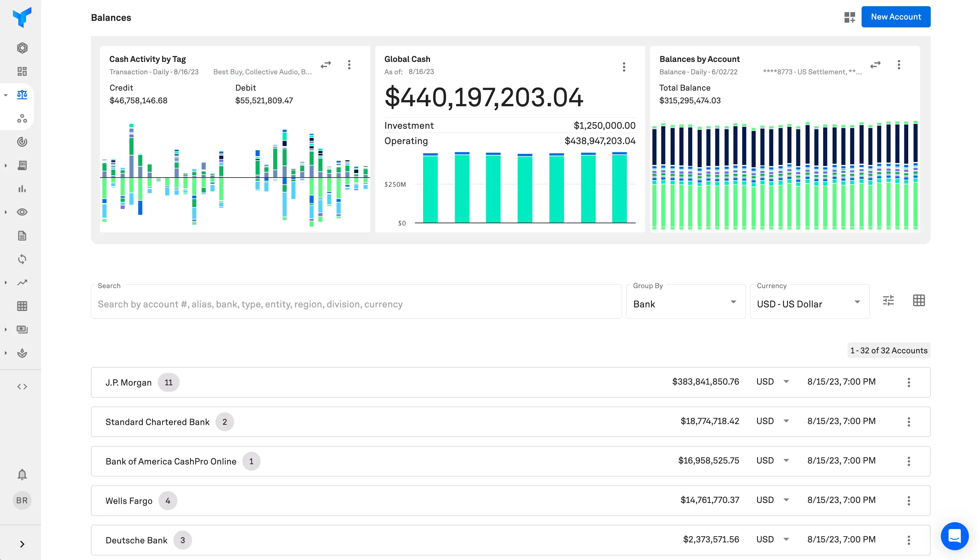Click the add widget grid icon
The image size is (978, 560).
850,17
